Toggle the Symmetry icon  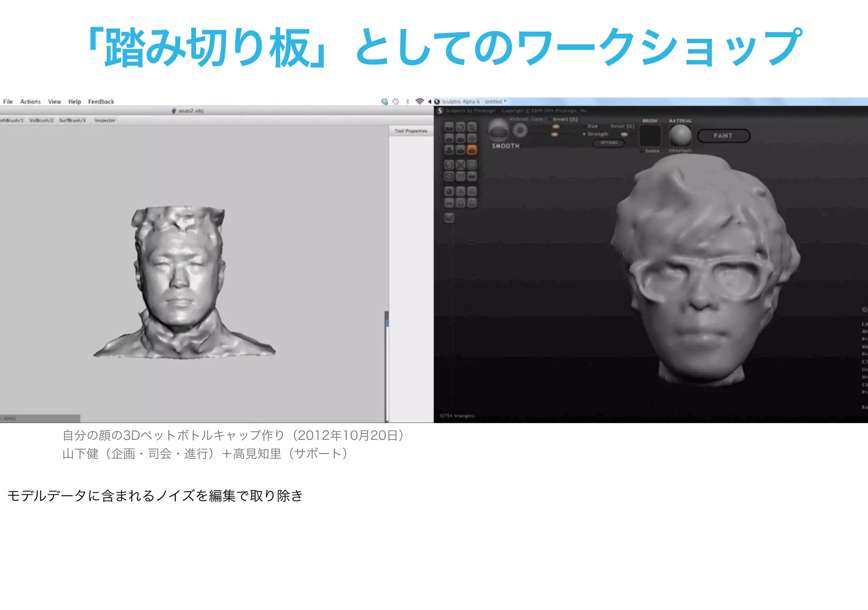[x=472, y=176]
